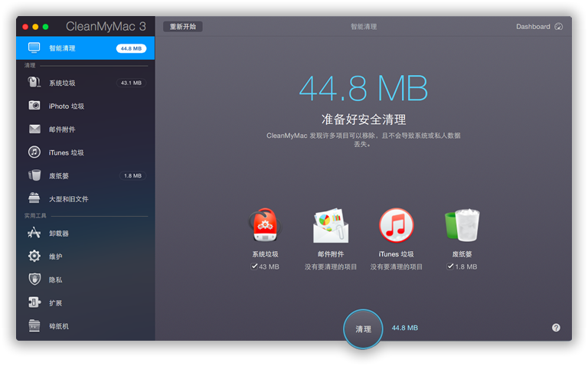Click the 43.1 MB badge beside 系统垃圾
This screenshot has width=588, height=366.
[131, 83]
